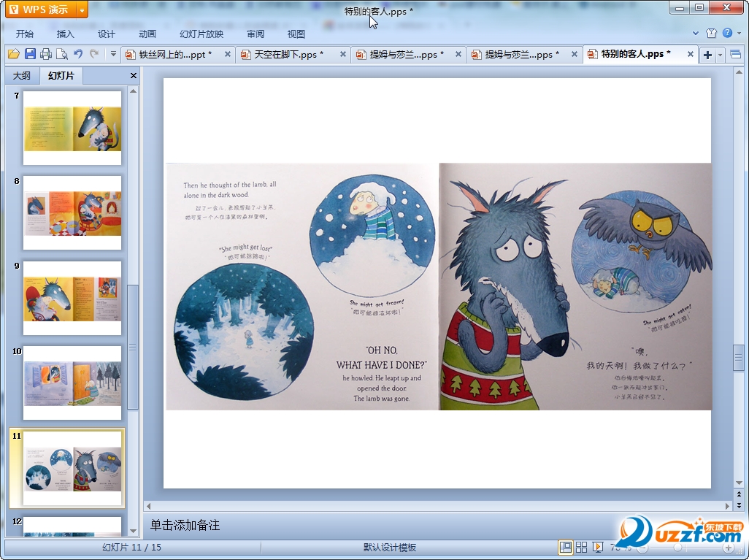Select slide 10 thumbnail
Viewport: 749px width, 560px height.
(72, 383)
